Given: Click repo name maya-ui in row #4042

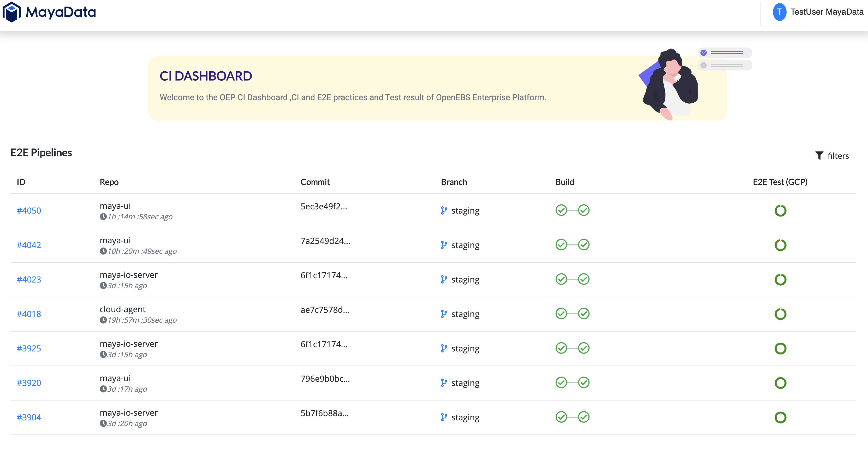Looking at the screenshot, I should pos(115,240).
